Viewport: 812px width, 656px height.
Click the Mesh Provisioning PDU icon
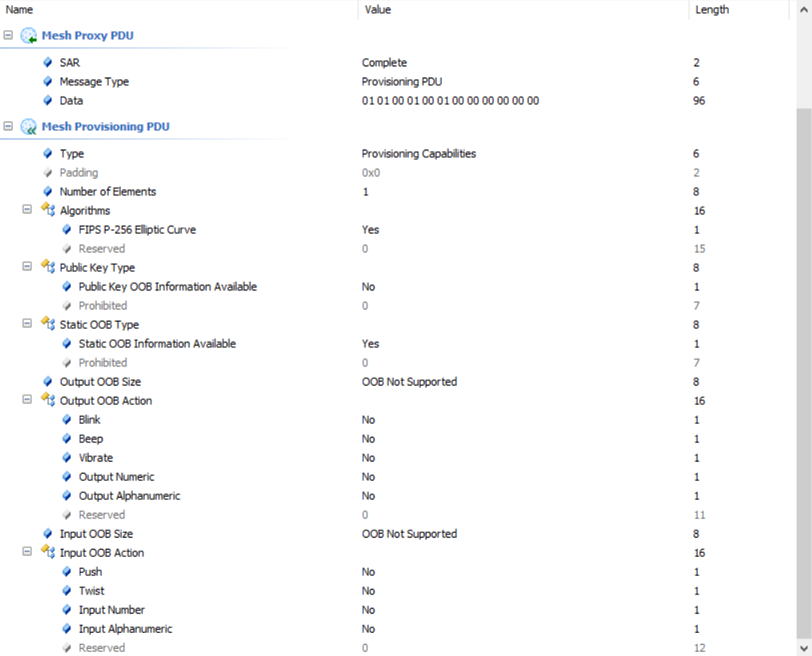pos(29,127)
